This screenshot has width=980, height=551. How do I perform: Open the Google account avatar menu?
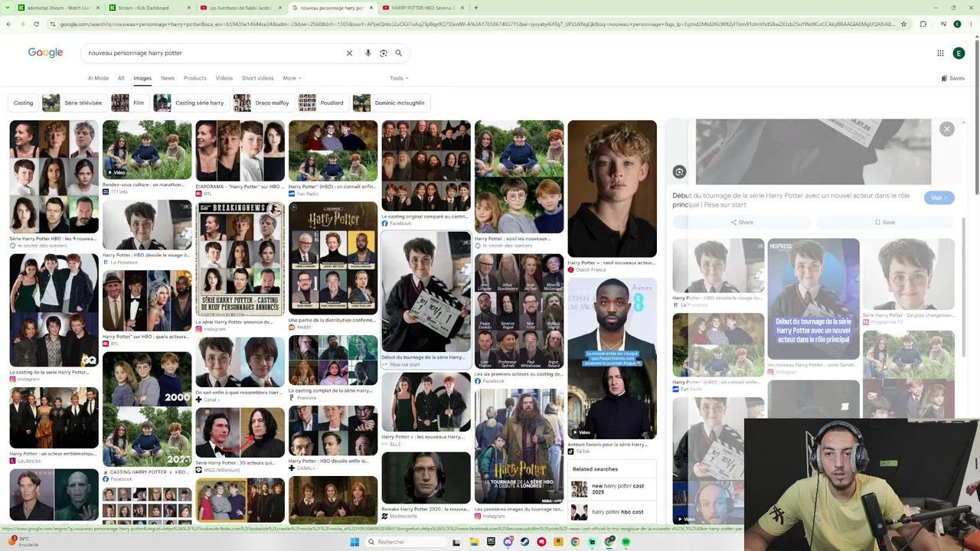coord(959,53)
